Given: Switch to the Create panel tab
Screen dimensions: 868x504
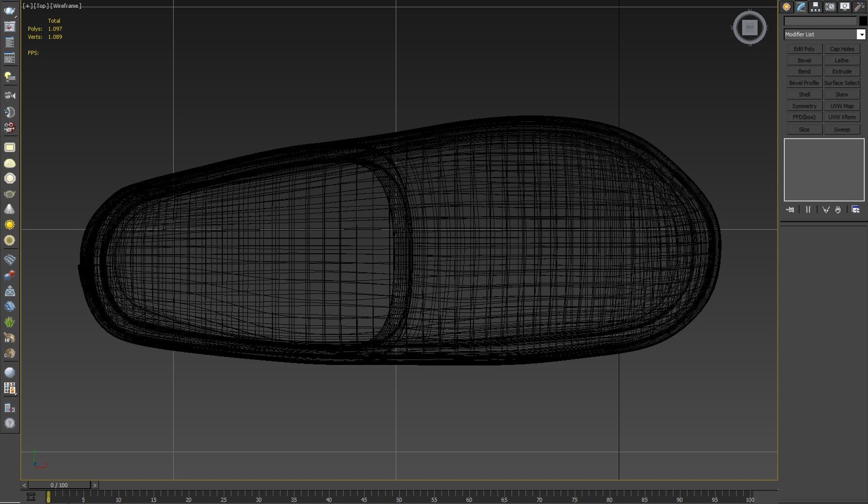Looking at the screenshot, I should pyautogui.click(x=787, y=7).
